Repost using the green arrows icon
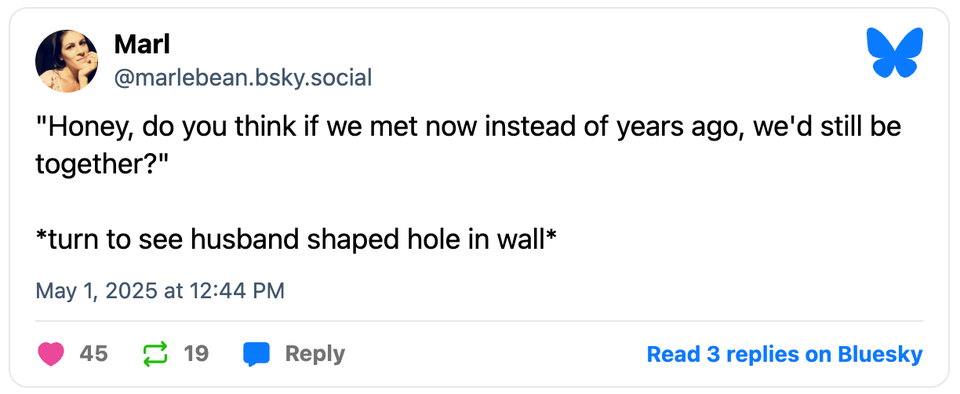The height and width of the screenshot is (394, 960). coord(155,354)
